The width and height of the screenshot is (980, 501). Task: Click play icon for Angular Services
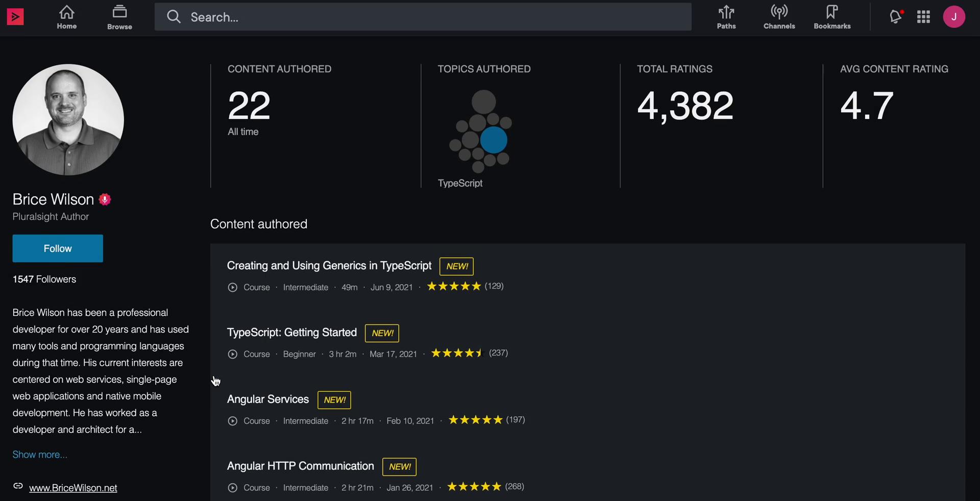[233, 421]
